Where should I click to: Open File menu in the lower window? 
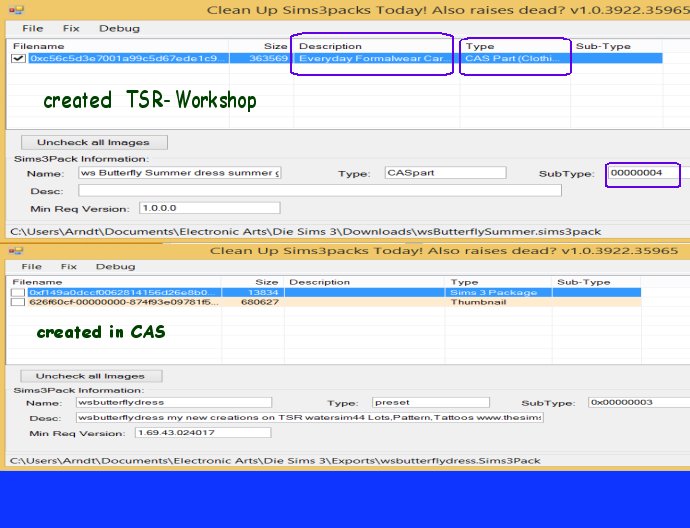(x=32, y=267)
